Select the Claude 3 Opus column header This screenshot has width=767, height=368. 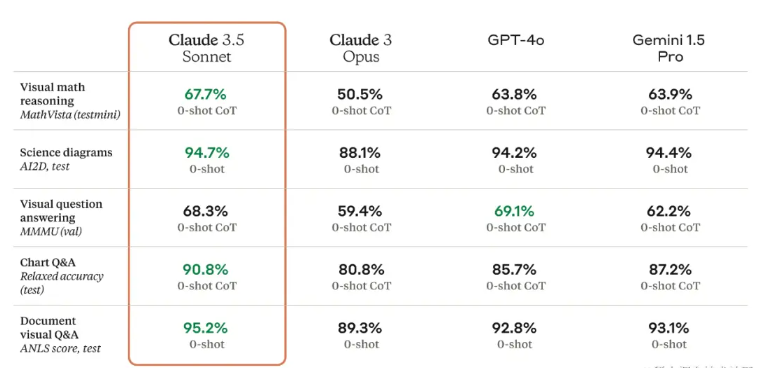coord(361,48)
